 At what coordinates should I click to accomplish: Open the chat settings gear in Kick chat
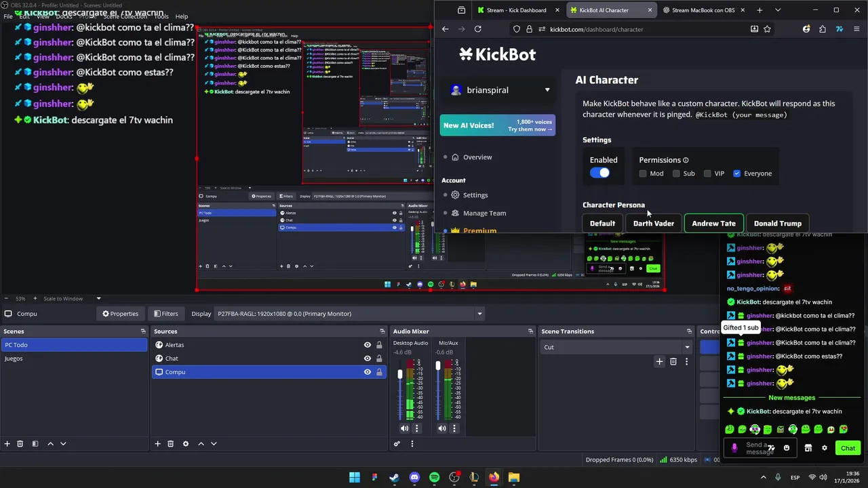[825, 448]
